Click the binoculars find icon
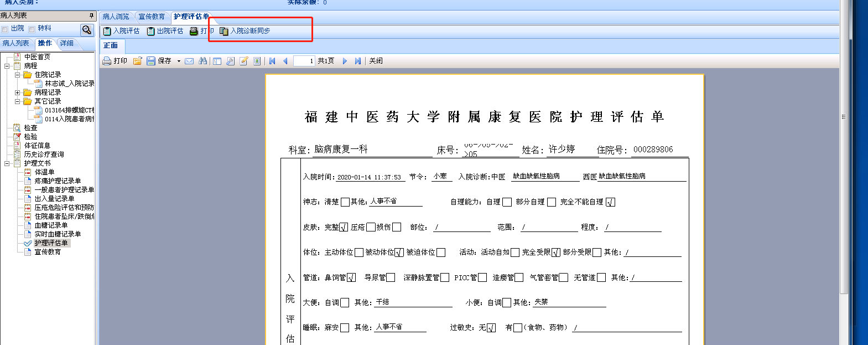Viewport: 868px width, 345px height. coord(203,61)
